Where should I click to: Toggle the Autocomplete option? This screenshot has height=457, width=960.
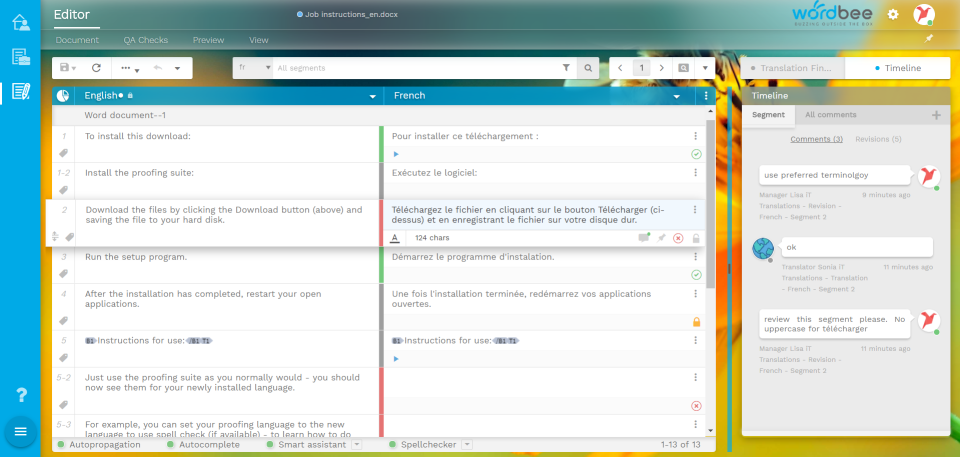pos(203,444)
